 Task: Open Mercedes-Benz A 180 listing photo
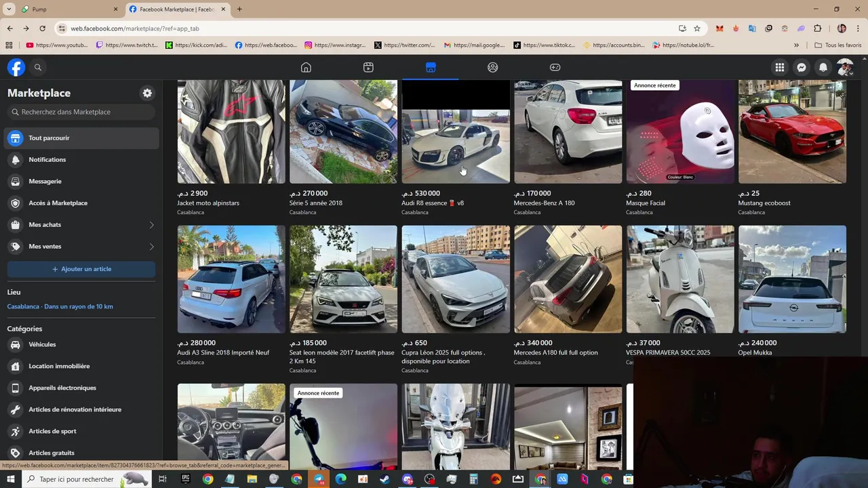(x=568, y=131)
